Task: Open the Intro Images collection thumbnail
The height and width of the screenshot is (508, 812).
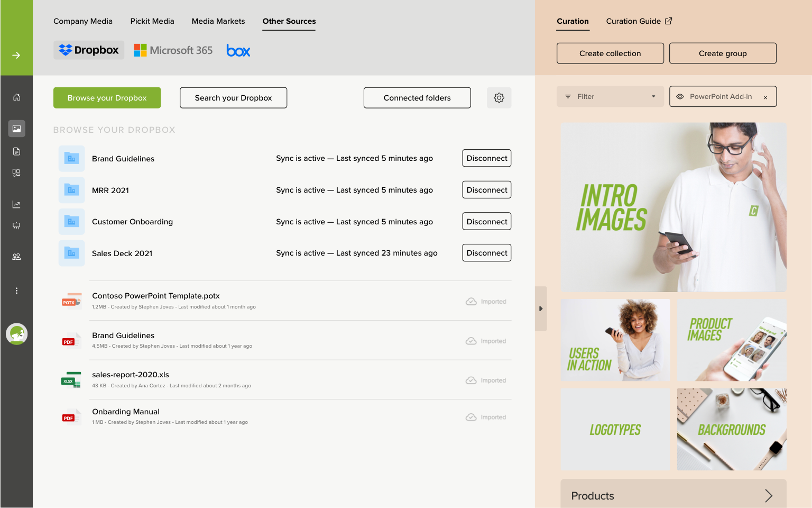Action: coord(673,207)
